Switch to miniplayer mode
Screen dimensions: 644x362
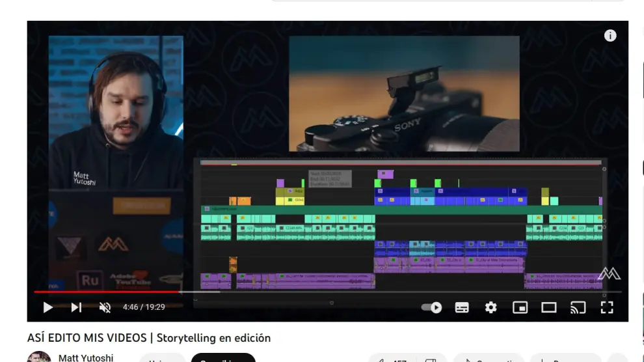click(520, 307)
